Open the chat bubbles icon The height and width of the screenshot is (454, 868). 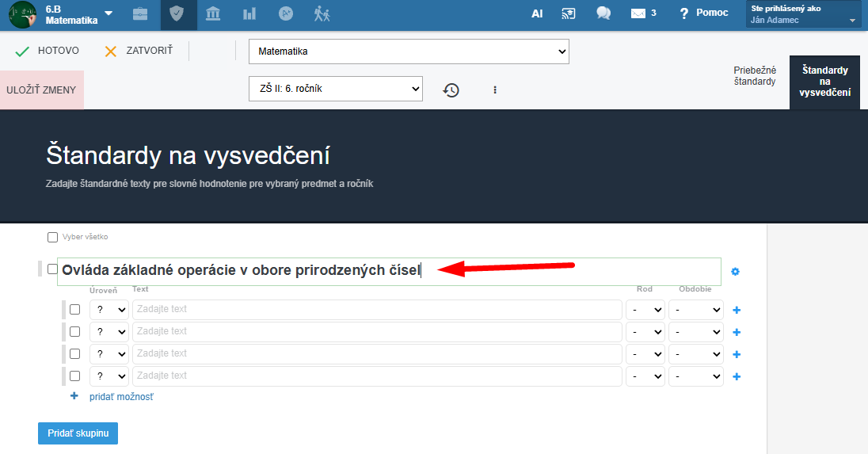pyautogui.click(x=603, y=13)
